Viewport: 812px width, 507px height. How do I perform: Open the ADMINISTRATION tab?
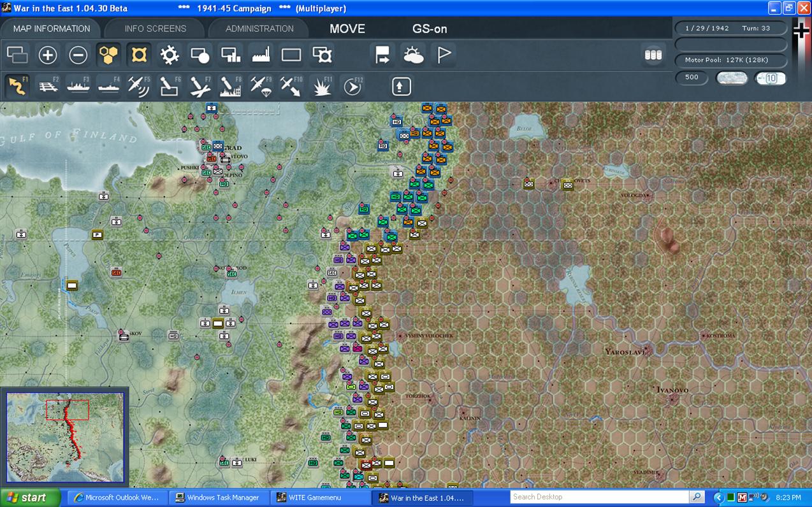point(259,29)
